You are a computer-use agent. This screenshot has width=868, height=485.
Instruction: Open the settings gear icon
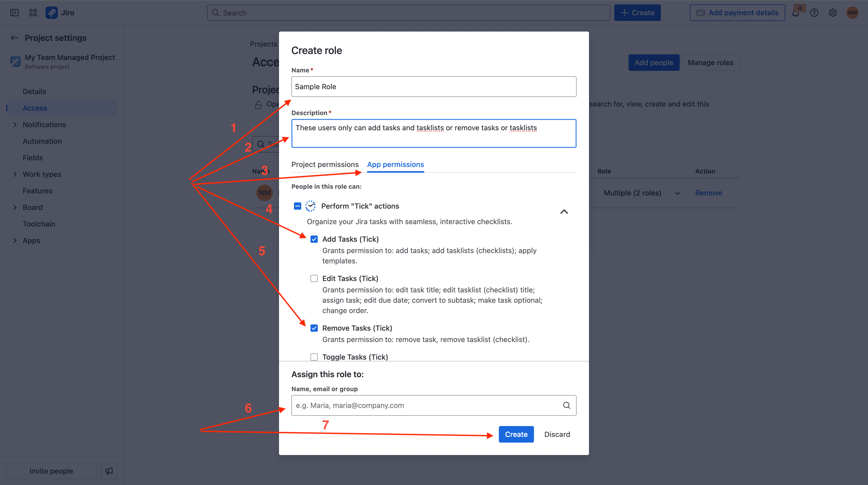[x=833, y=13]
